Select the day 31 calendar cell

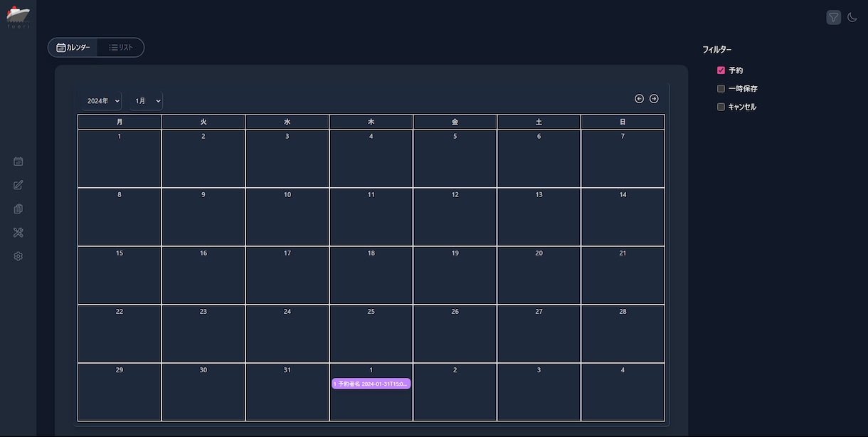287,392
